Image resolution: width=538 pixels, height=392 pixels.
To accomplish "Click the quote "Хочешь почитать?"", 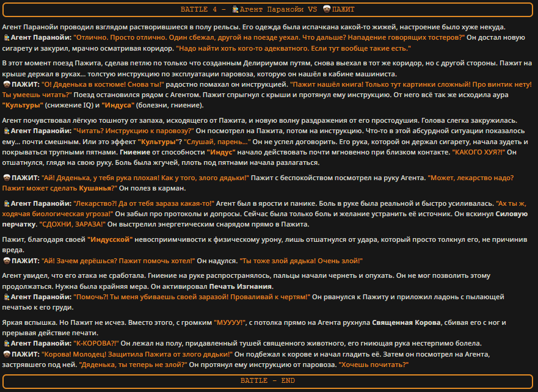I will 374,365.
